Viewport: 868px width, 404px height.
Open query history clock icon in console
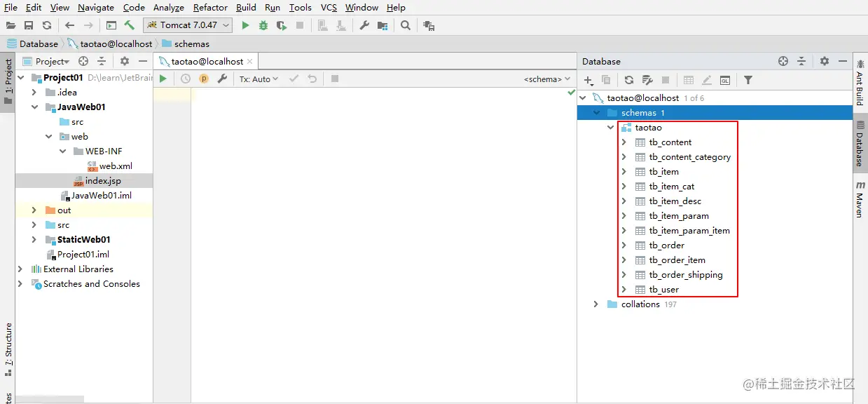[186, 79]
